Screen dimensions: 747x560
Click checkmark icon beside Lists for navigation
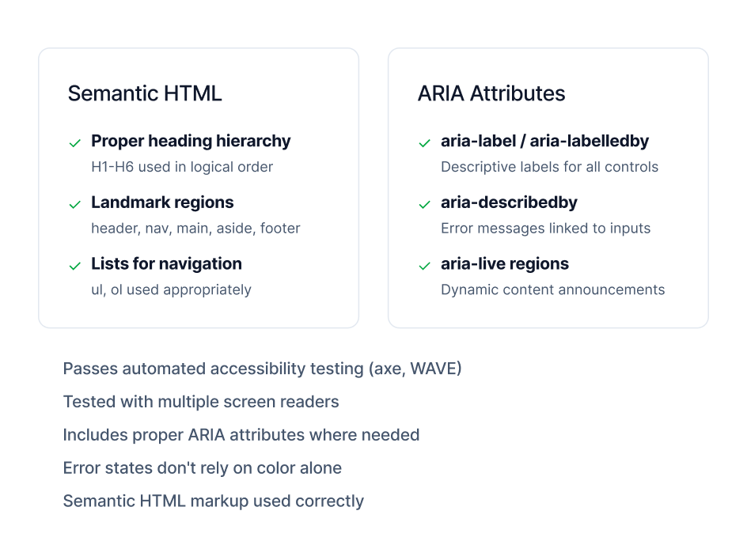coord(75,267)
